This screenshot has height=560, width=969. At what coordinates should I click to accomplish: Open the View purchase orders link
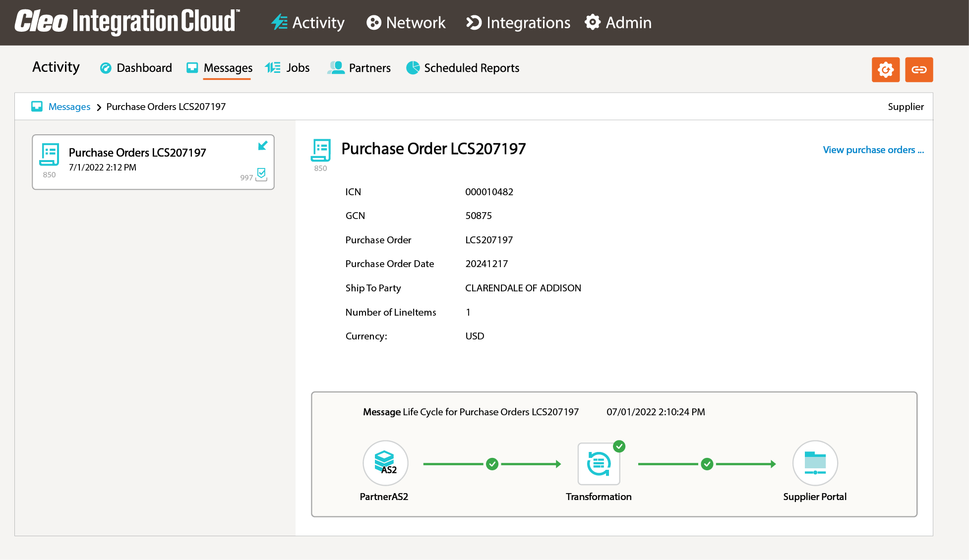872,150
